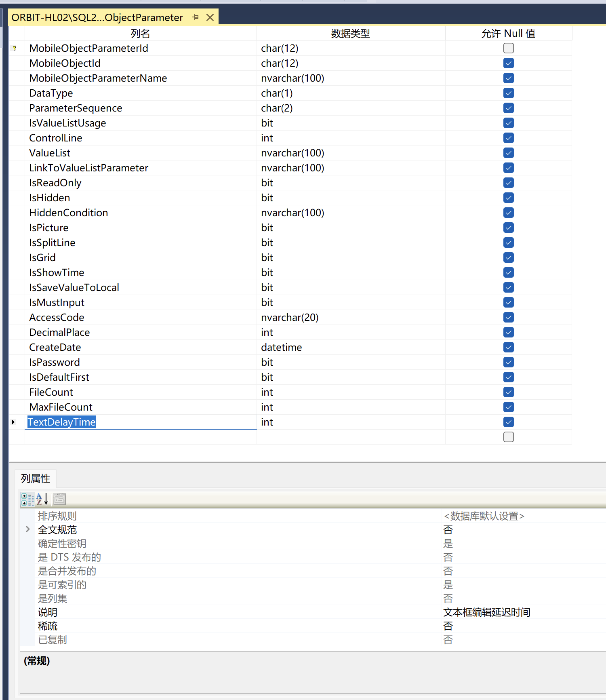Close the ORBIT-HL02 ObjectParameter tab

pos(210,17)
